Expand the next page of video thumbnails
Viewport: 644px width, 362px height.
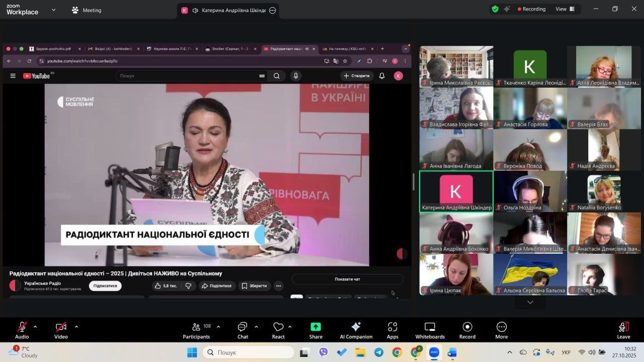point(530,302)
